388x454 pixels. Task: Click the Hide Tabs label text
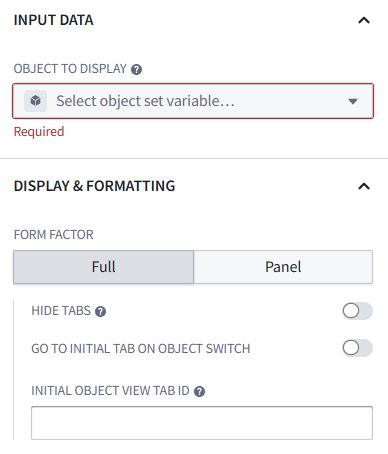tap(61, 311)
